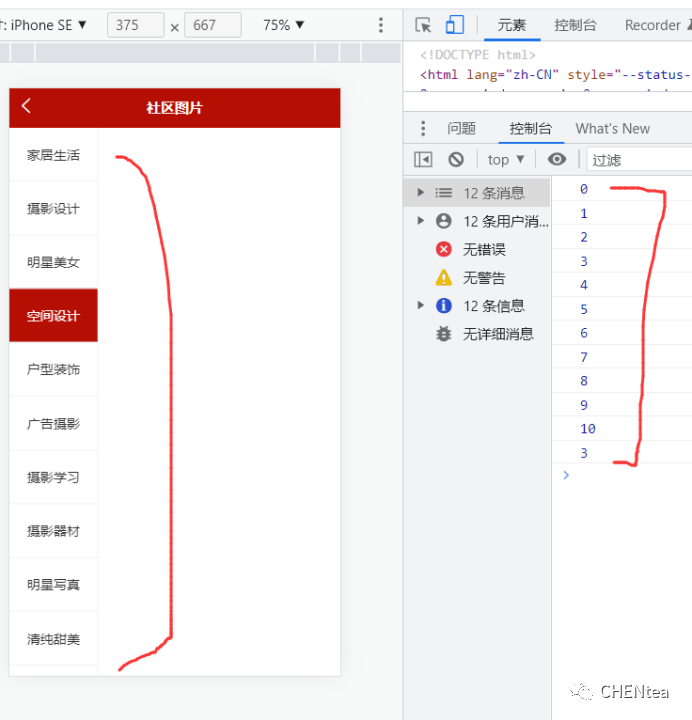
Task: Open the console drawer three-dot menu
Action: point(423,129)
